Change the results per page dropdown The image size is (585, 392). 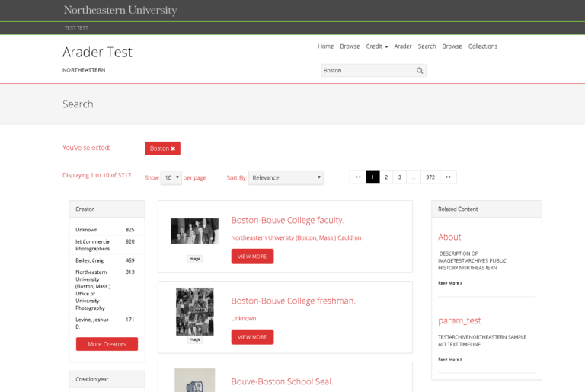click(171, 177)
